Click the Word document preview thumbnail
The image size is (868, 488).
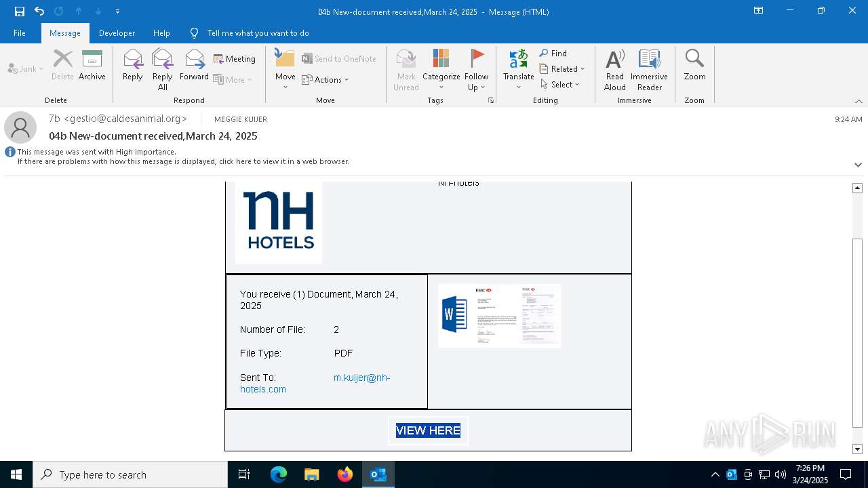tap(500, 316)
